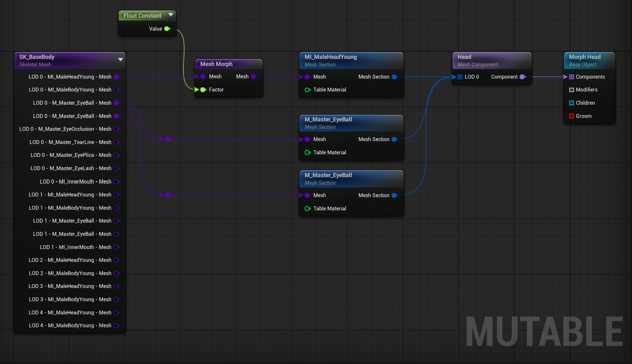Collapse the SK_BaseBody node dropdown arrow
632x364 pixels.
coord(120,59)
